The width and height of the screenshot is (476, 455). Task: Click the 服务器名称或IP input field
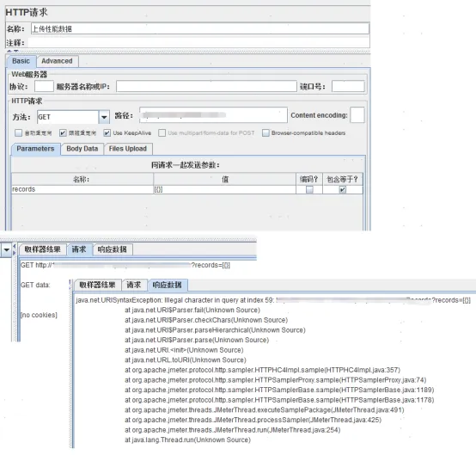pyautogui.click(x=206, y=86)
